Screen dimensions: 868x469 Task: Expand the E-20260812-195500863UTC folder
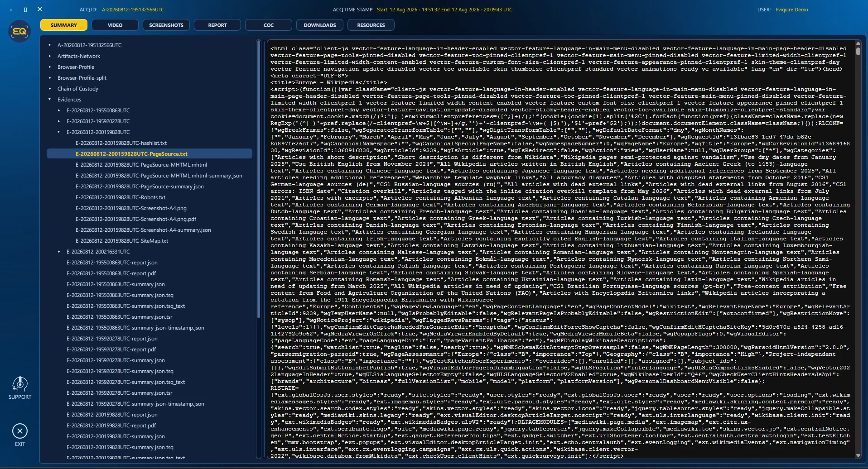pos(59,110)
